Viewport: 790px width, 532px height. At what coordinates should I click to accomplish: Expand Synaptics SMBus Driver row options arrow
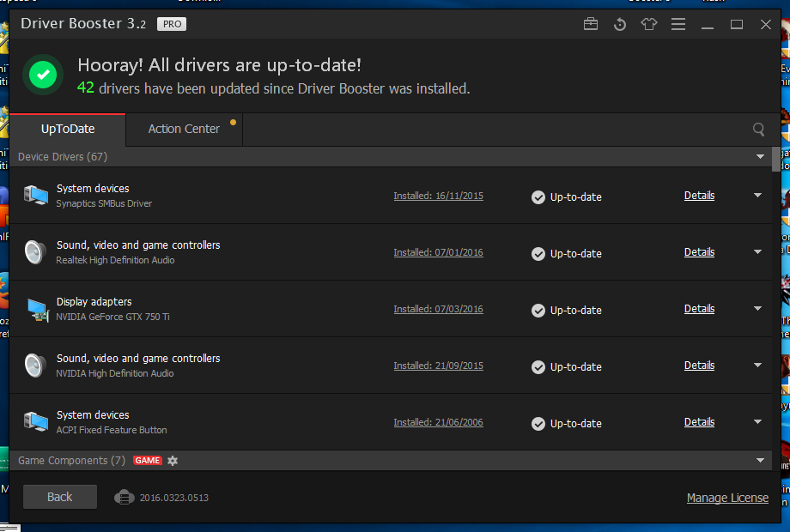click(x=757, y=196)
